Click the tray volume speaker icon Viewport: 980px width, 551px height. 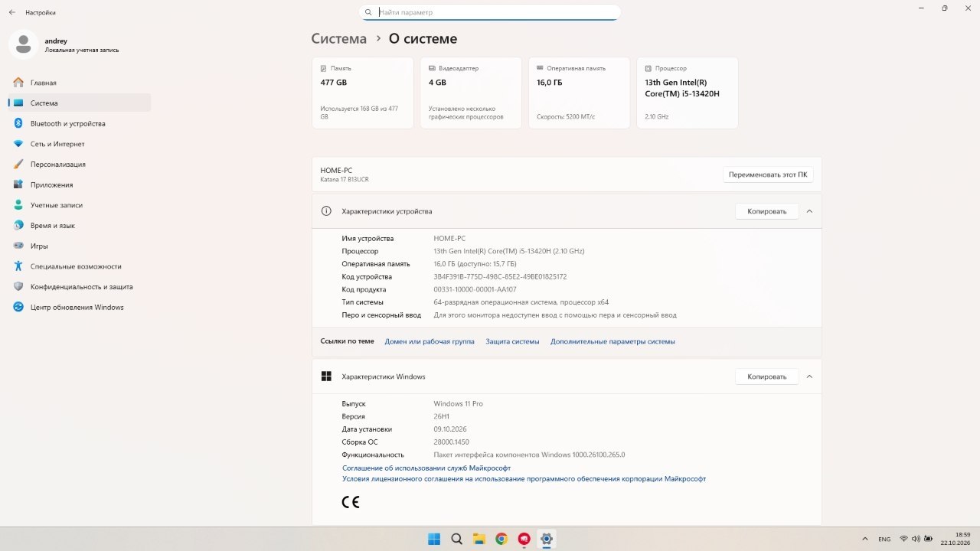(916, 539)
